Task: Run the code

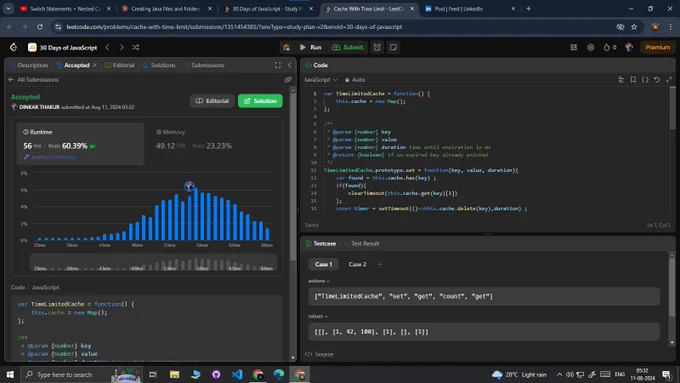Action: point(311,47)
